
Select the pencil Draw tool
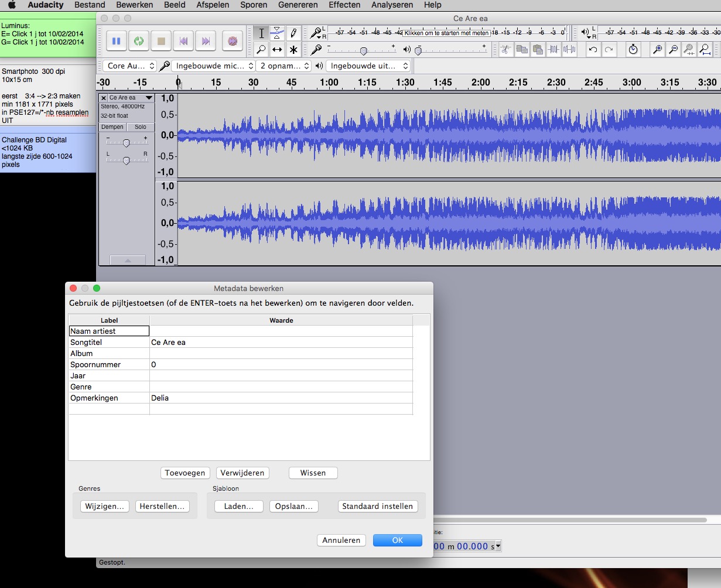pos(293,33)
